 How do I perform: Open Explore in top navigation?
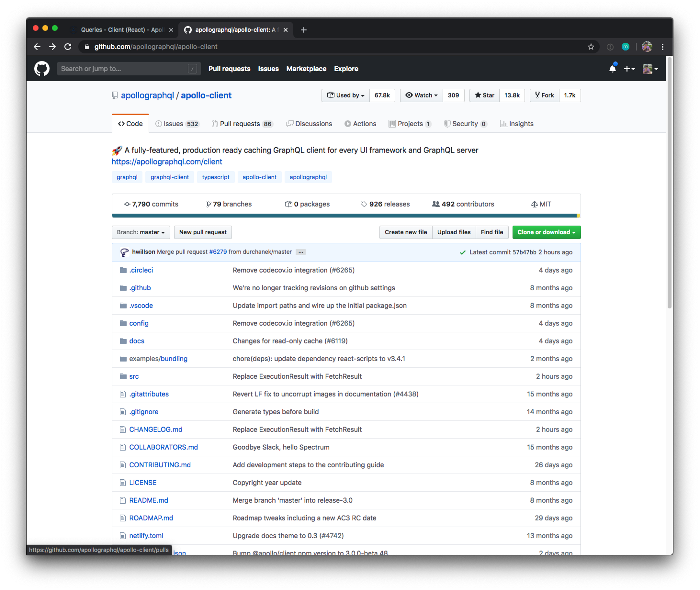coord(346,69)
